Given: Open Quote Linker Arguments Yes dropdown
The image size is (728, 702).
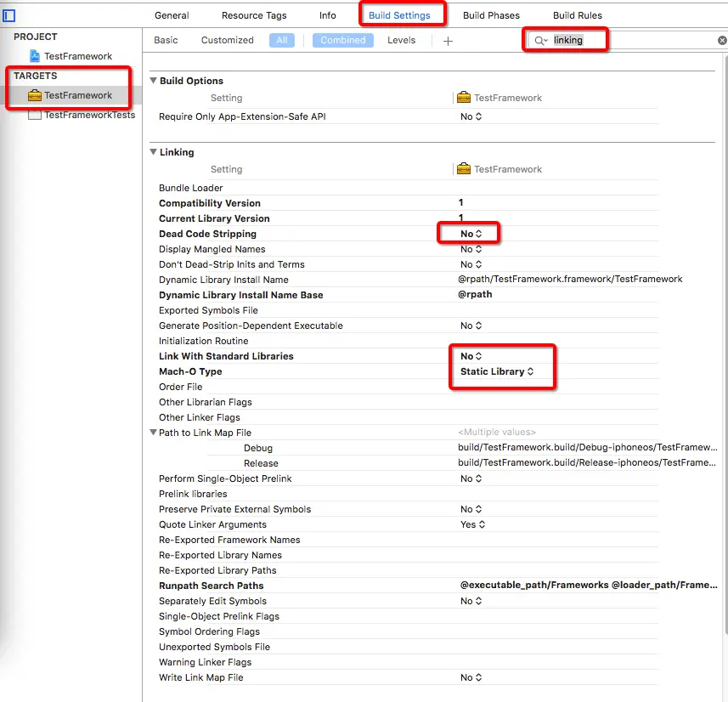Looking at the screenshot, I should 472,524.
